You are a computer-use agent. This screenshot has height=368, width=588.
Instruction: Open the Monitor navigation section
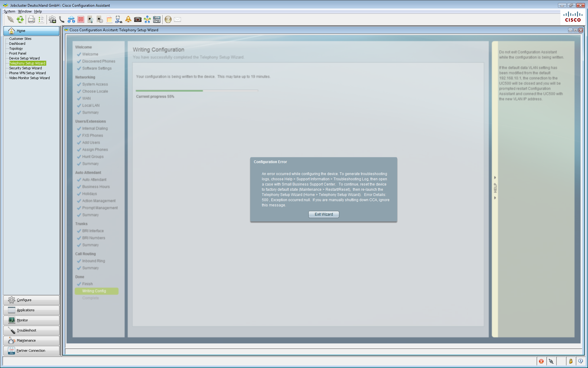pos(31,320)
